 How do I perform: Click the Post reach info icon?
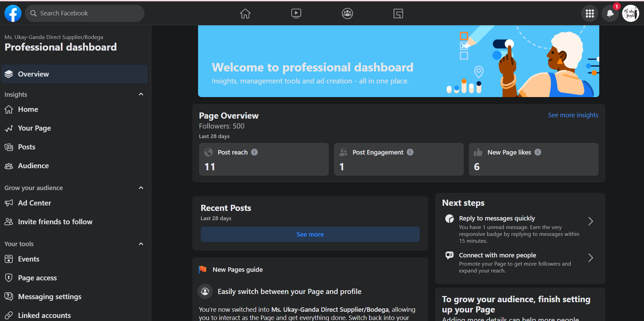[254, 152]
